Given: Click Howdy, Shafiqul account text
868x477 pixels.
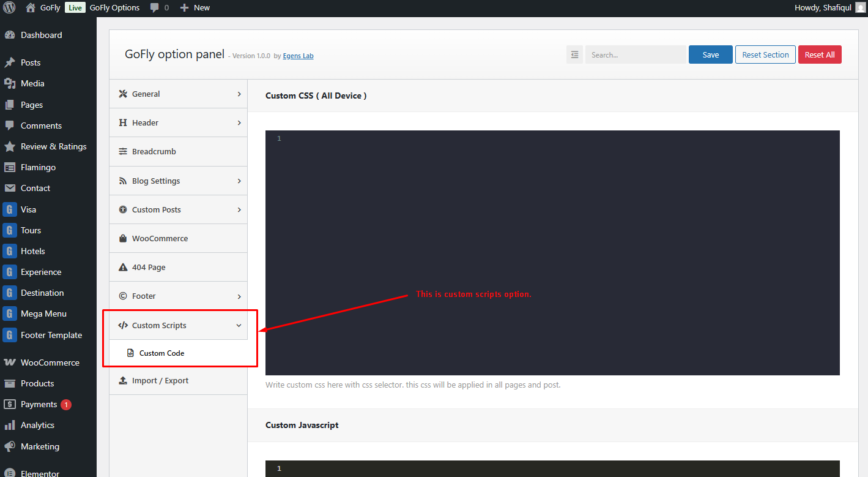Looking at the screenshot, I should tap(823, 8).
